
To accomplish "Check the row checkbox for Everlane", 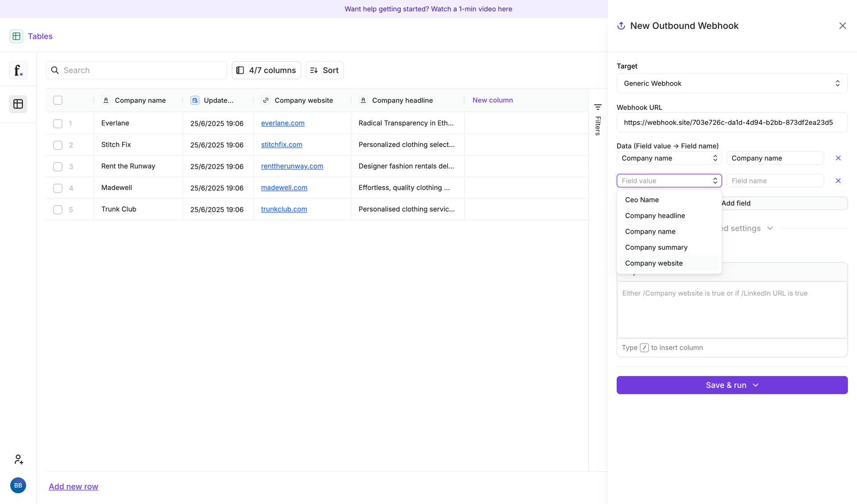I will coord(58,124).
